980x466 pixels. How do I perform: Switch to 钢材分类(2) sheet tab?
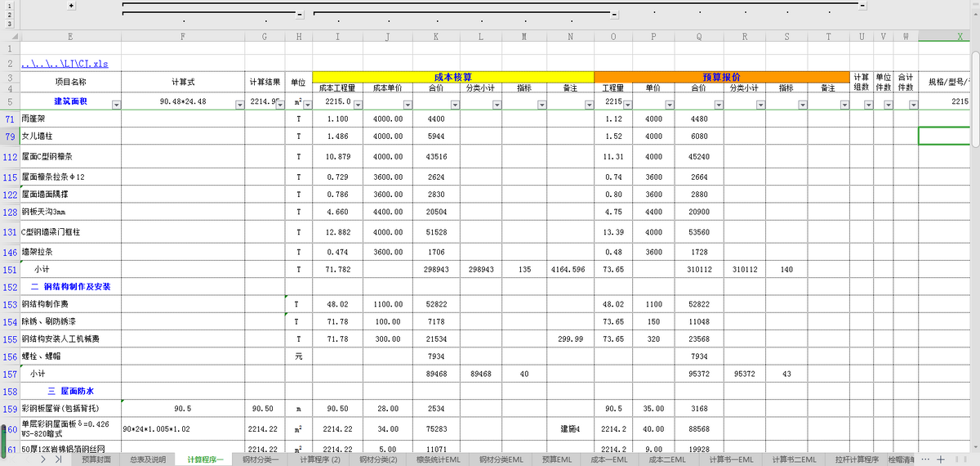pos(379,459)
